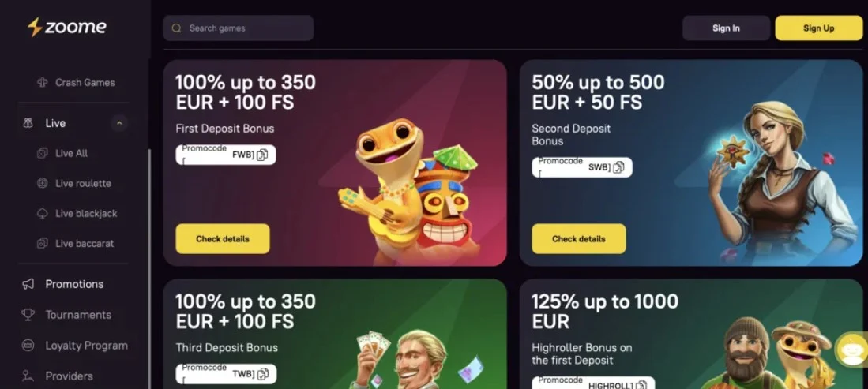
Task: Click the yellow Sign Up button
Action: pos(819,28)
